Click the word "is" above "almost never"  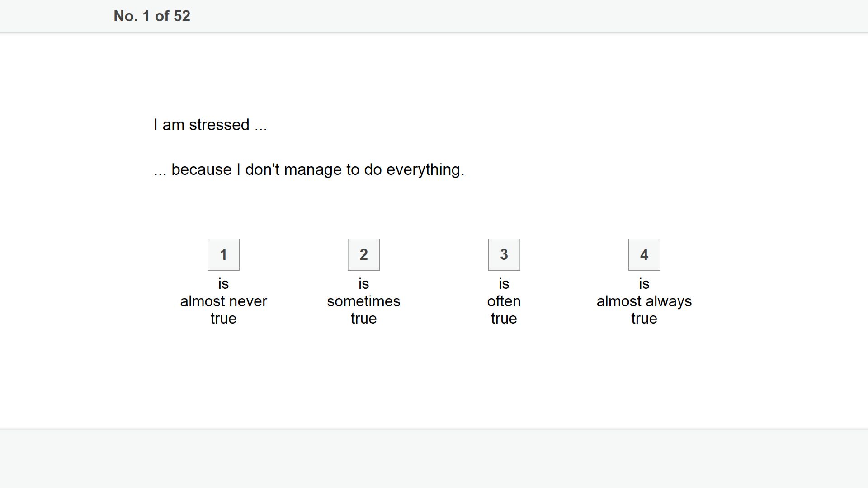point(223,284)
